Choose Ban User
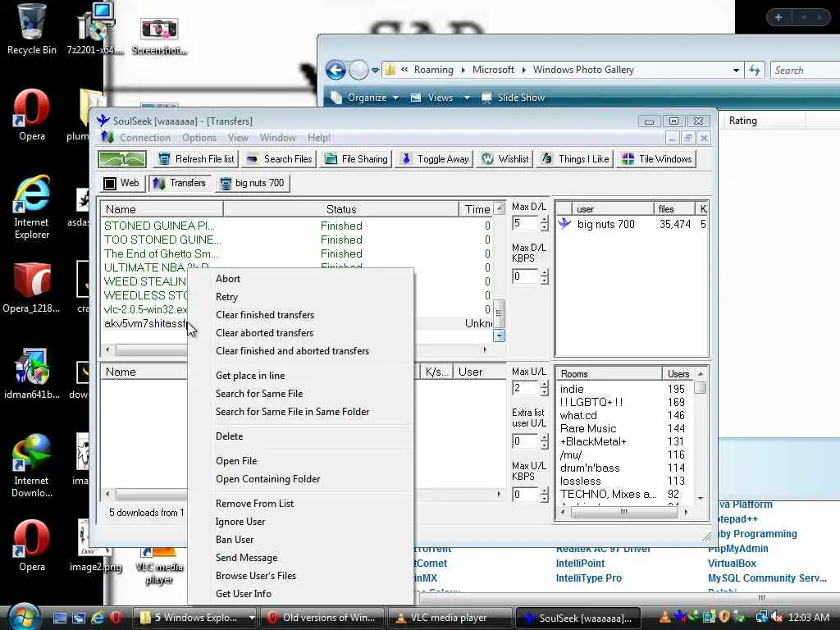Screen dimensions: 840x630 301,540
